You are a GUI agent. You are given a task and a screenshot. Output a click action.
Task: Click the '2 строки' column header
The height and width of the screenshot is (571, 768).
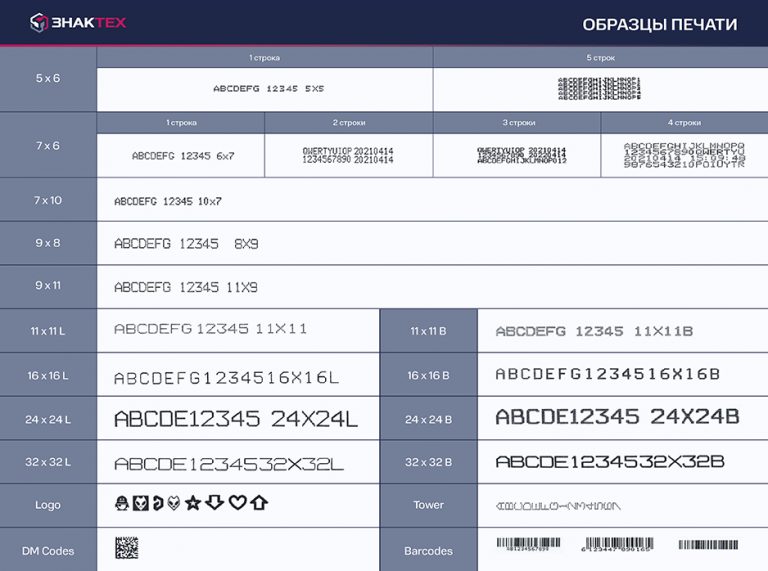click(349, 122)
